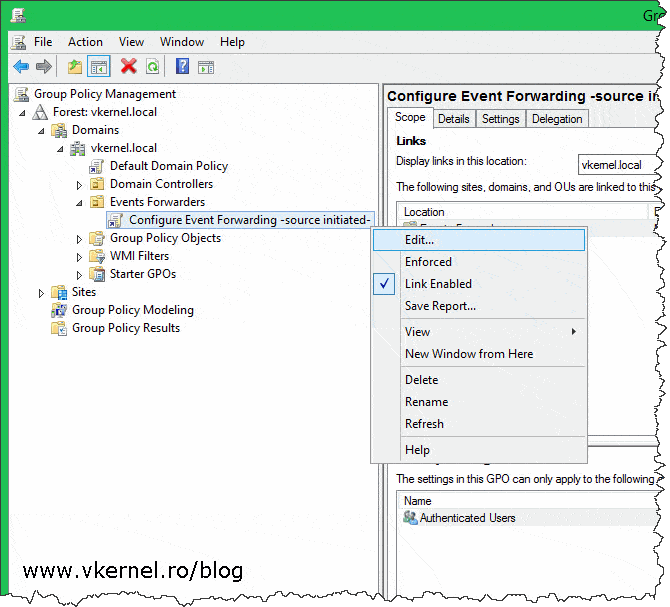Click the Sites folder icon

click(x=59, y=293)
